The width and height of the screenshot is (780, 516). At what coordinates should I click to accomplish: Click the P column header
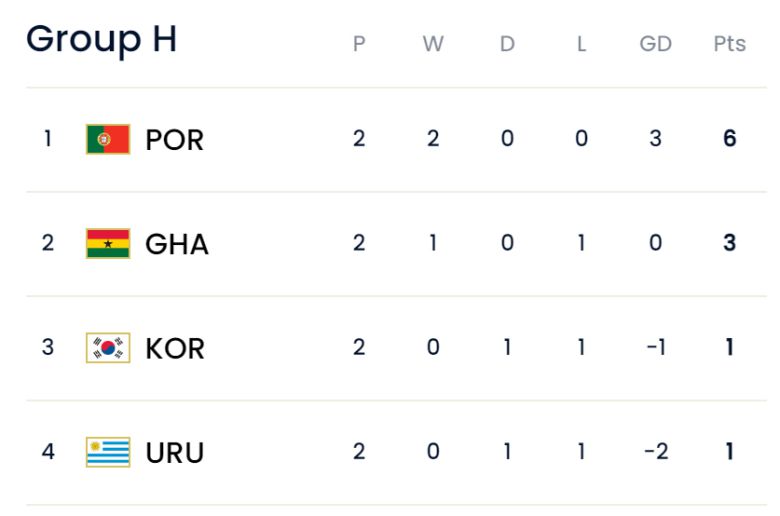pos(359,45)
